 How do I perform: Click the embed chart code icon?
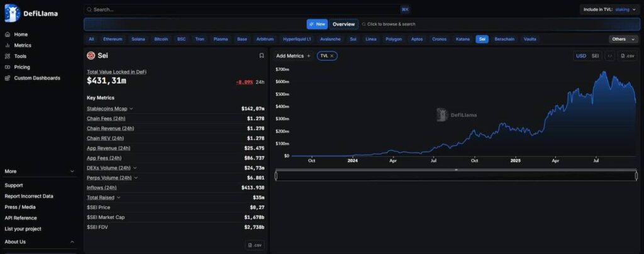click(609, 56)
